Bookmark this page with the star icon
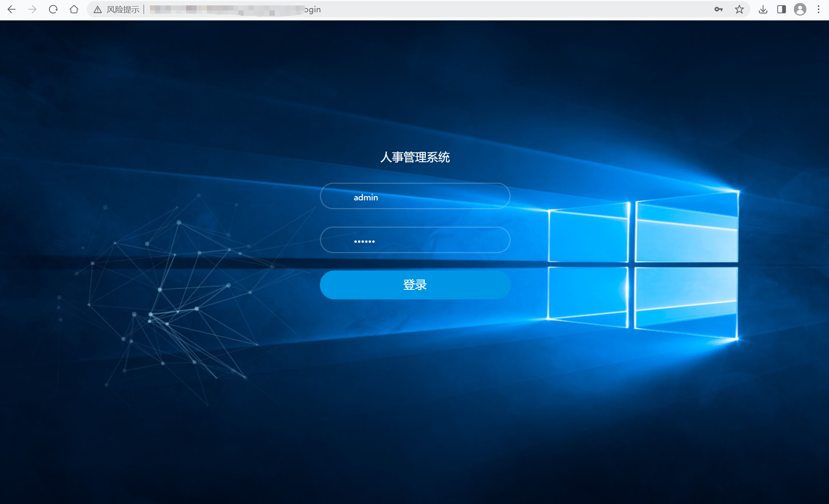The width and height of the screenshot is (829, 504). click(739, 9)
